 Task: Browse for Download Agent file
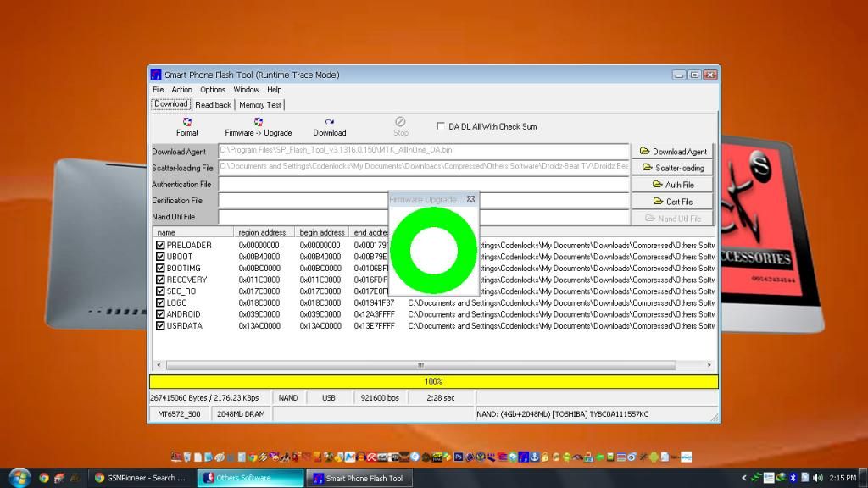pyautogui.click(x=673, y=152)
